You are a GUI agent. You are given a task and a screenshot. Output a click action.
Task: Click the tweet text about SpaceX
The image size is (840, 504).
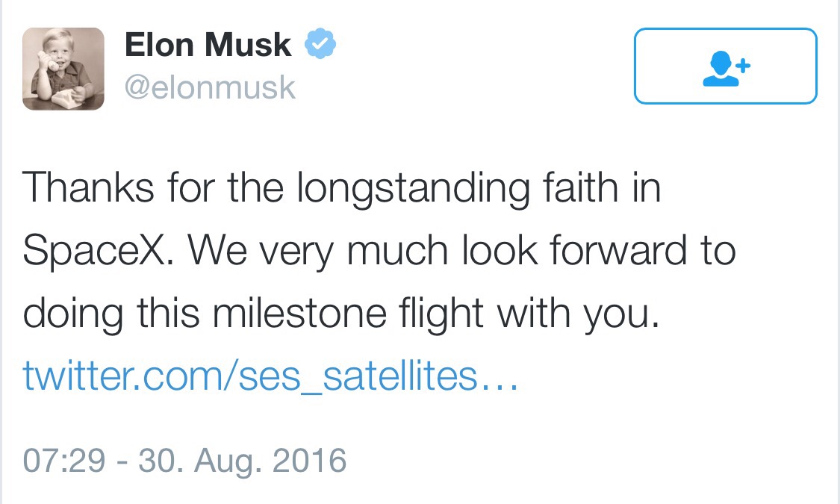379,252
